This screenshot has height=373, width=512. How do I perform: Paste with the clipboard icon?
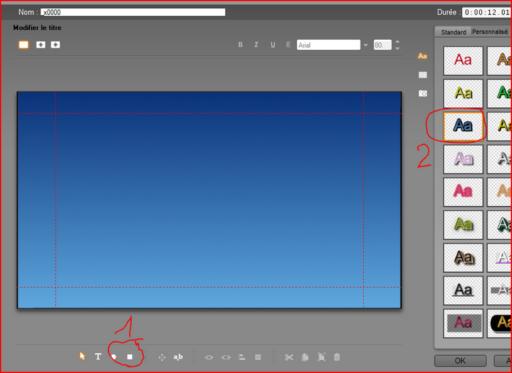click(321, 357)
